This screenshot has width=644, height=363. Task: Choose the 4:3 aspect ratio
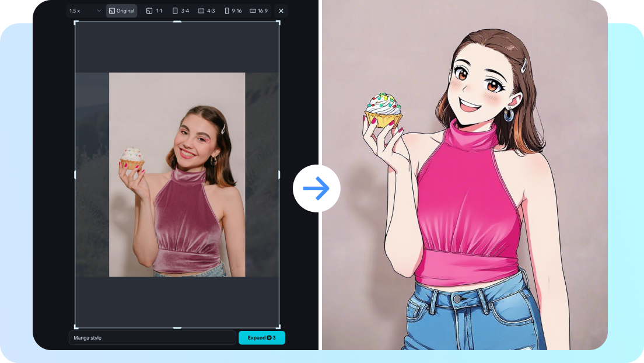(x=206, y=11)
